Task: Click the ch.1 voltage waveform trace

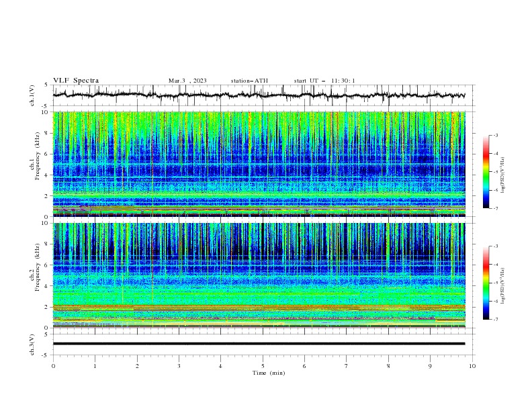Action: (259, 95)
